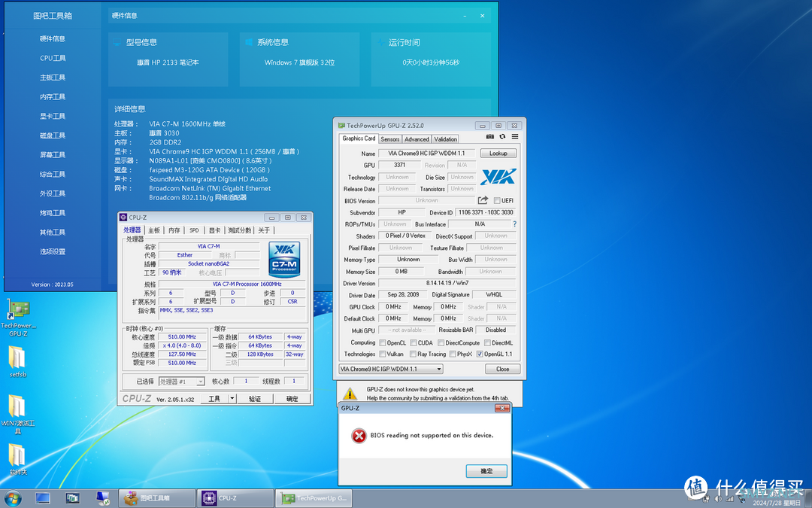
Task: Select the setfsb folder on desktop
Action: (x=17, y=361)
